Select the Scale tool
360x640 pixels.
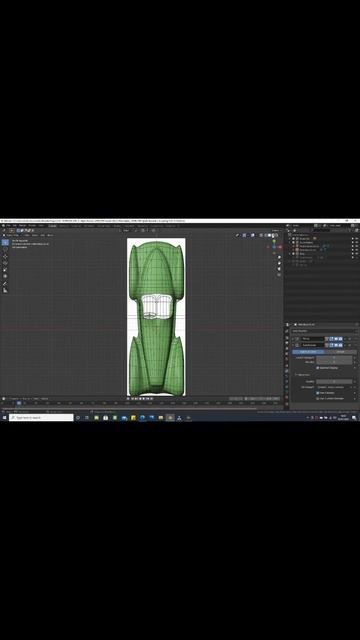pyautogui.click(x=5, y=269)
